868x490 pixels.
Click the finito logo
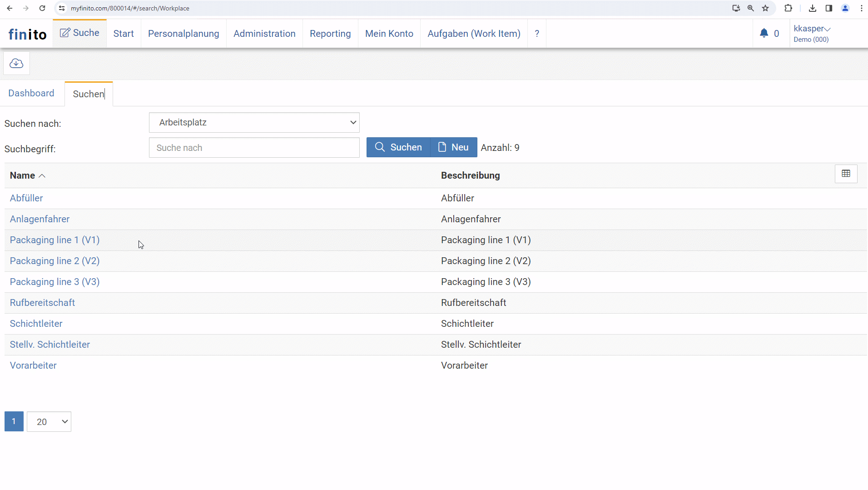point(27,35)
